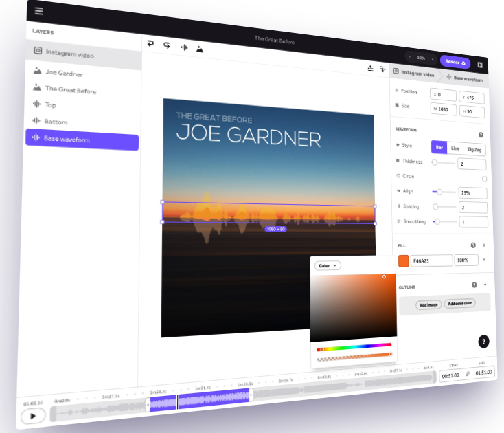Click the plus icon in Fill section

point(484,245)
